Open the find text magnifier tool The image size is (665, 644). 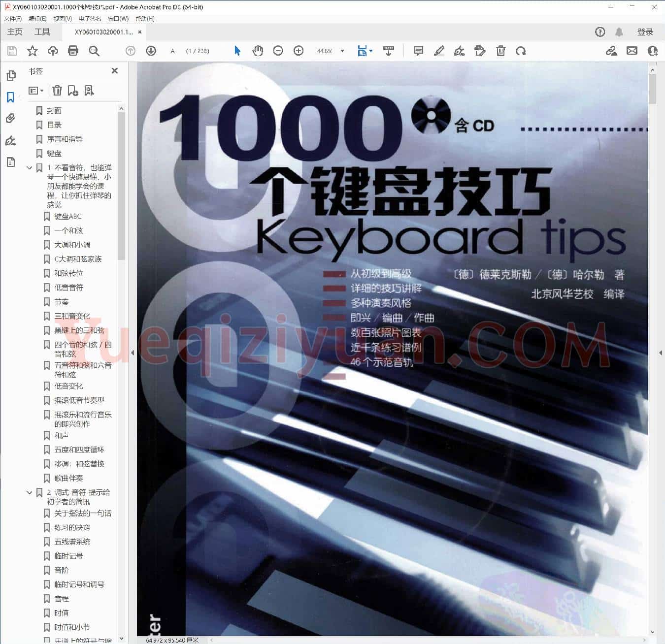click(x=94, y=51)
